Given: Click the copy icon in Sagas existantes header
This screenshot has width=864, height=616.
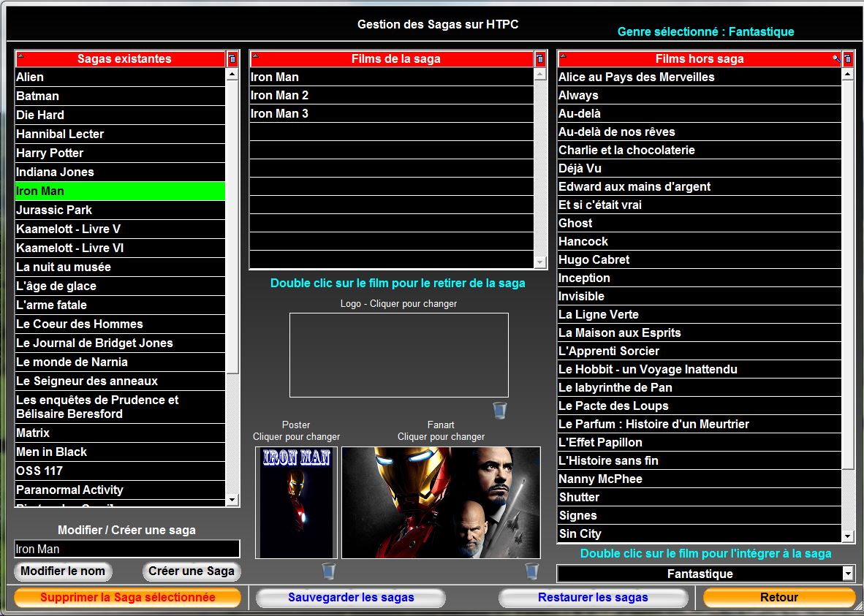Looking at the screenshot, I should (x=232, y=59).
